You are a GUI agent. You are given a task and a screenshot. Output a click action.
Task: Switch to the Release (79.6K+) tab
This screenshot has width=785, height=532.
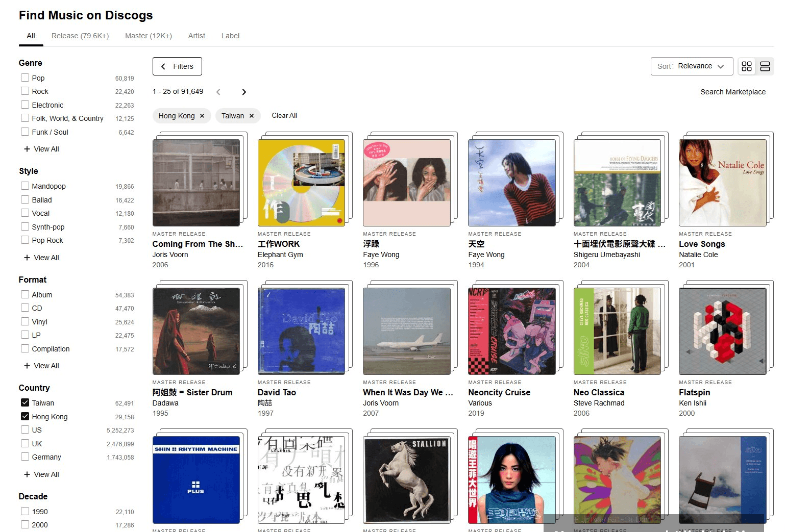point(80,36)
